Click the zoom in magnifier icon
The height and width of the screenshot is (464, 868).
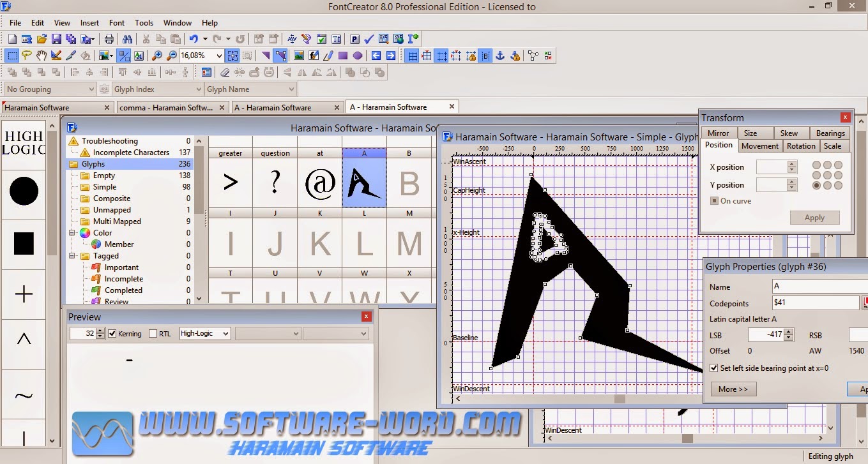156,56
